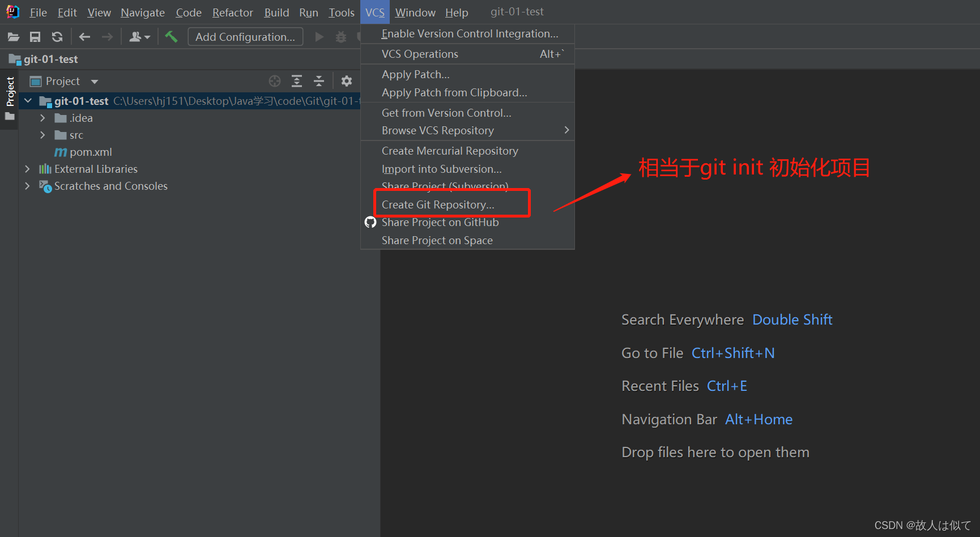This screenshot has width=980, height=537.
Task: Close the open VCS menu
Action: 375,12
